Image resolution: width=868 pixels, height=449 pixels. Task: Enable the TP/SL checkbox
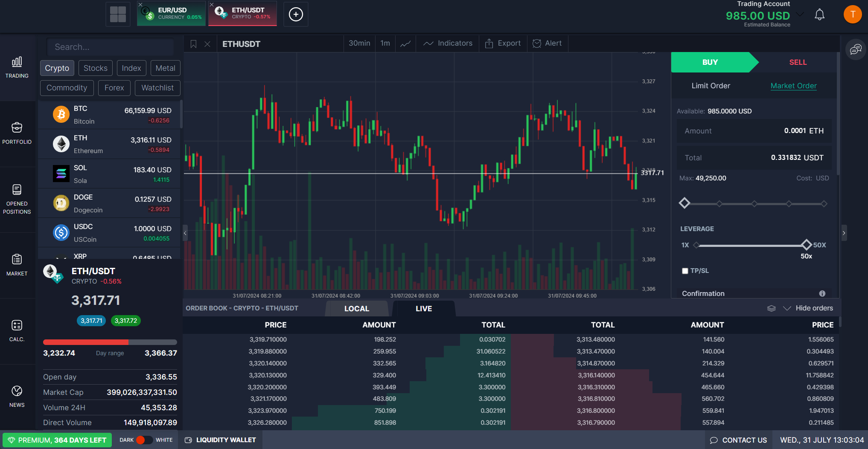click(685, 271)
